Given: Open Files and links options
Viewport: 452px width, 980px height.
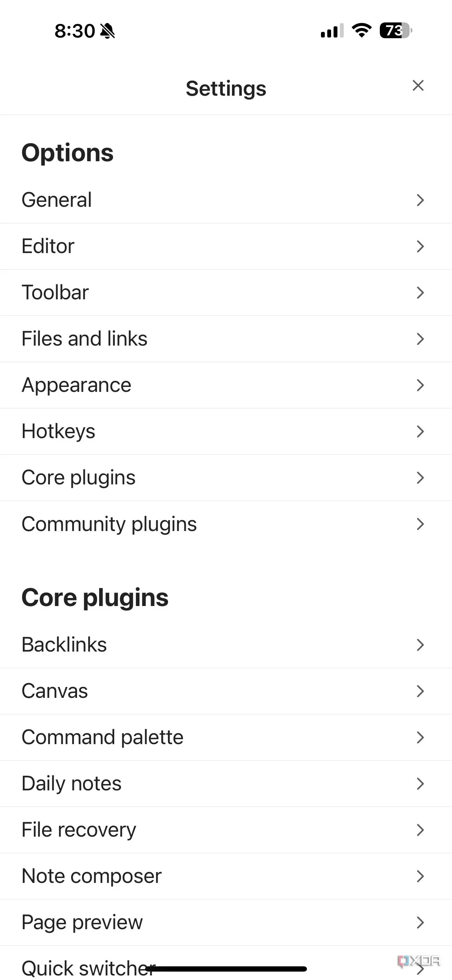Looking at the screenshot, I should (84, 339).
